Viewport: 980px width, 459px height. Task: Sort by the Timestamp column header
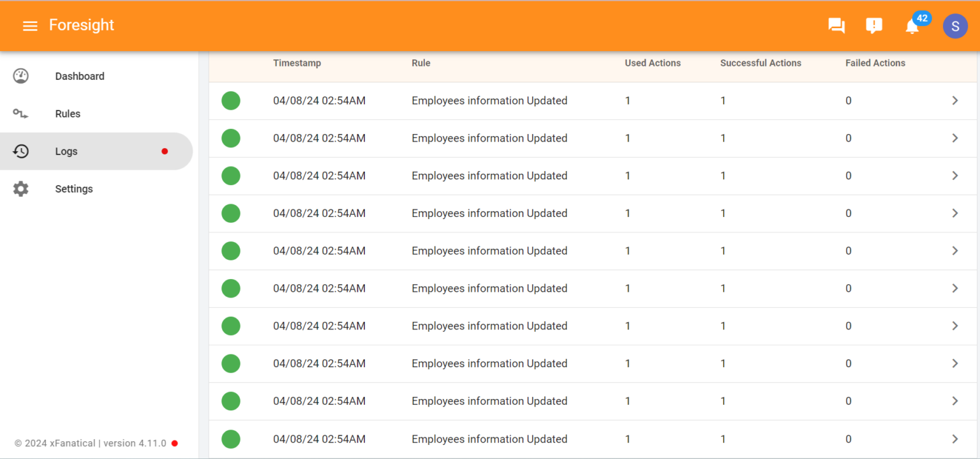297,63
